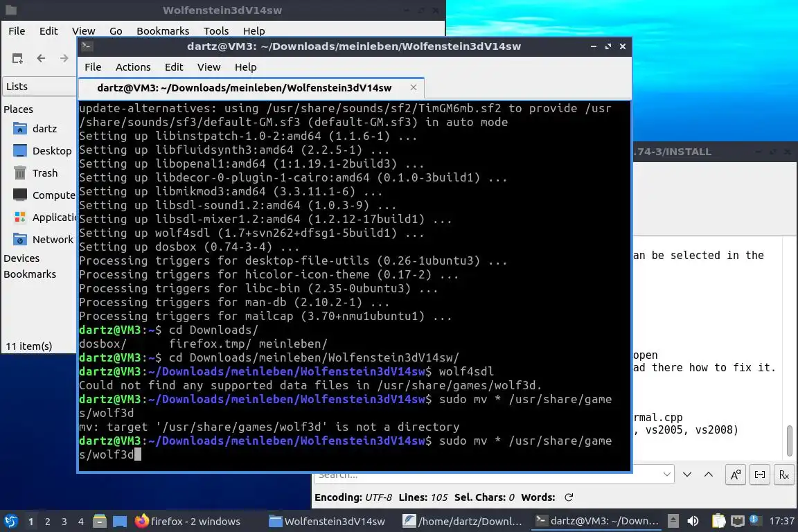Open the volume speaker tray icon
798x532 pixels.
tap(693, 521)
